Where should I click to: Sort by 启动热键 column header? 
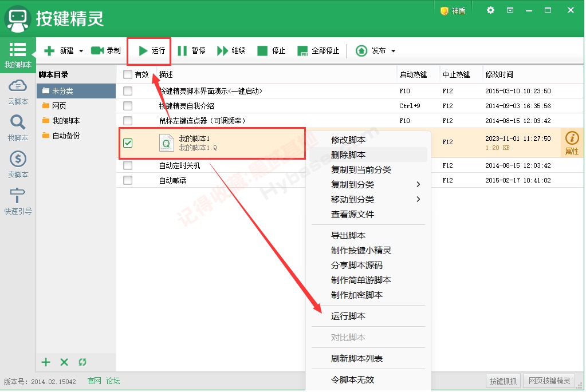point(413,74)
